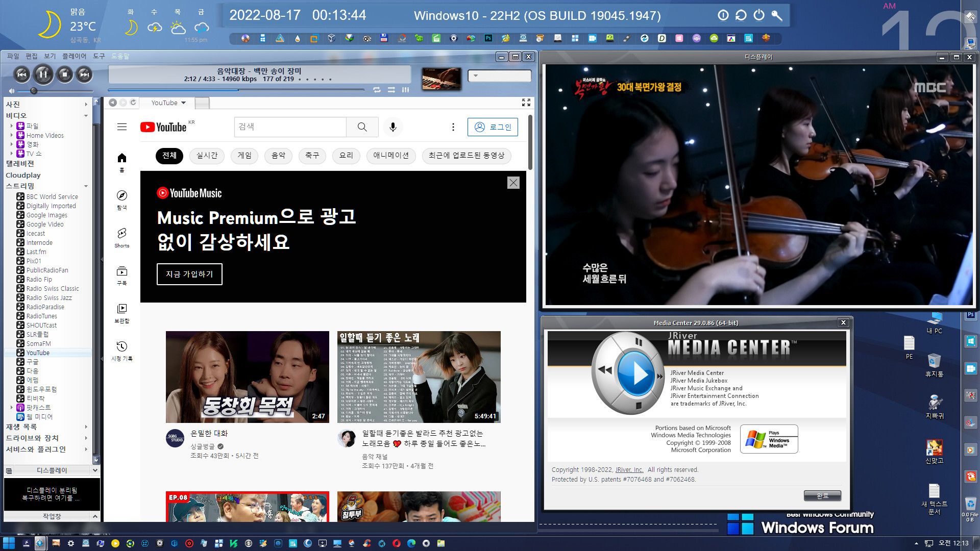Stop the current track
Viewport: 980px width, 551px height.
point(64,74)
